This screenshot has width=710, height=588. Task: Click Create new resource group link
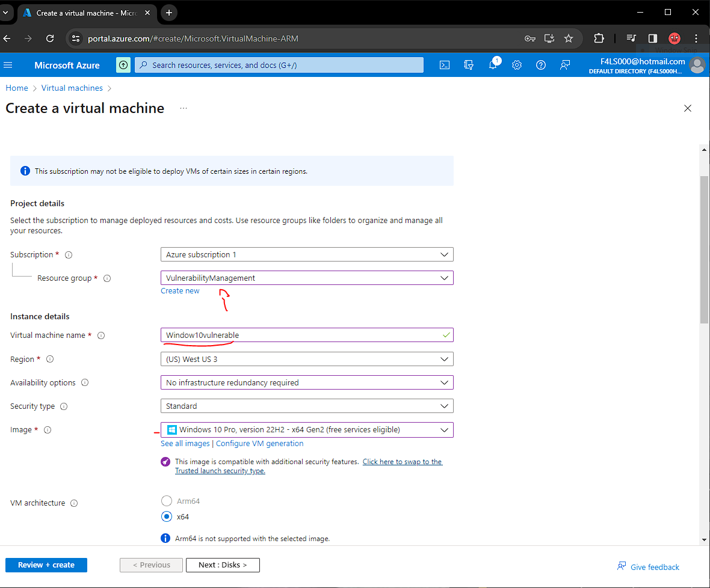click(180, 291)
